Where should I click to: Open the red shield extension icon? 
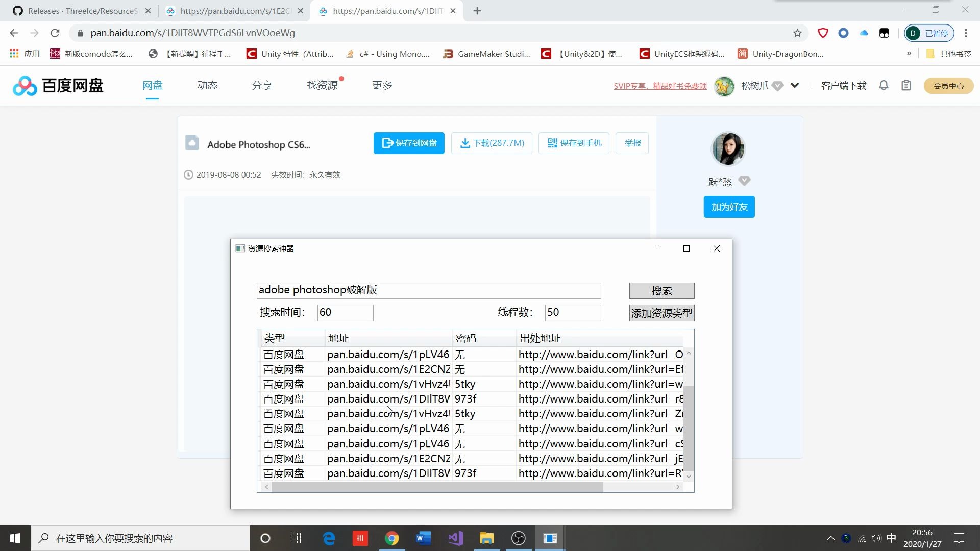pos(823,33)
